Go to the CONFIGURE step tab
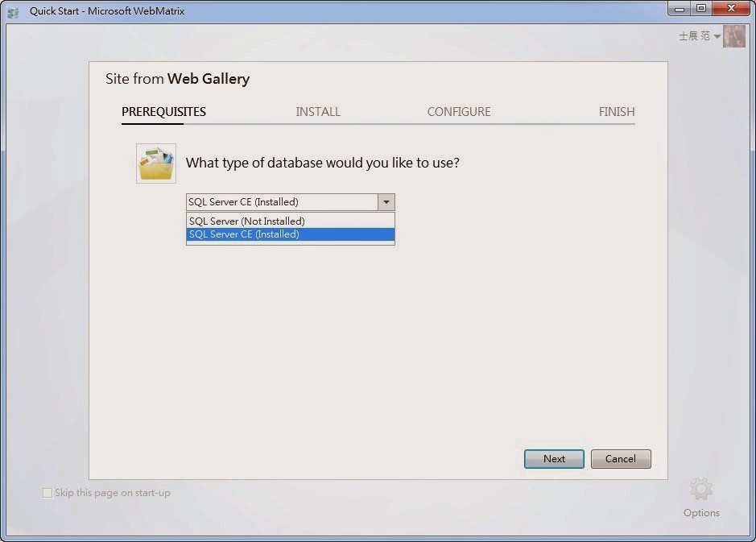 tap(459, 112)
